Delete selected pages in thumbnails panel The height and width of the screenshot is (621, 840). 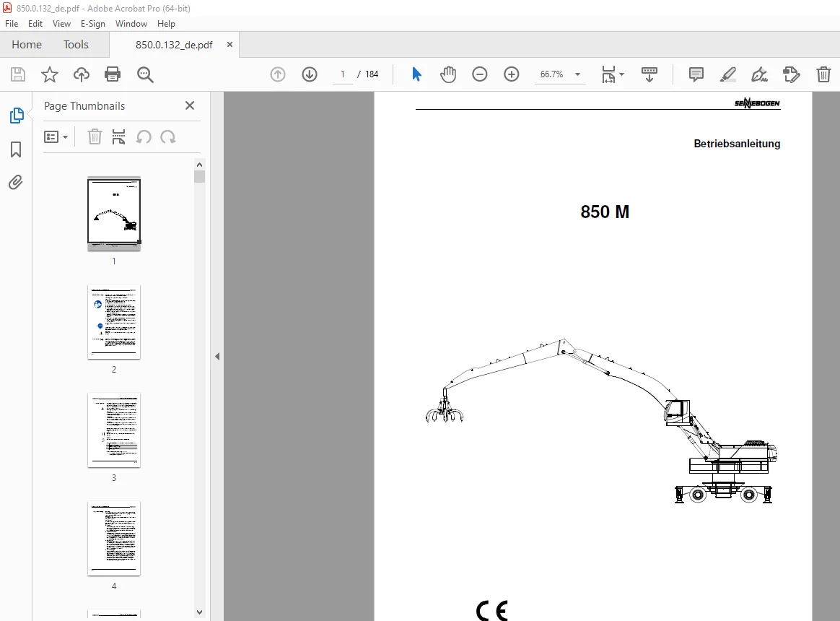(x=95, y=136)
